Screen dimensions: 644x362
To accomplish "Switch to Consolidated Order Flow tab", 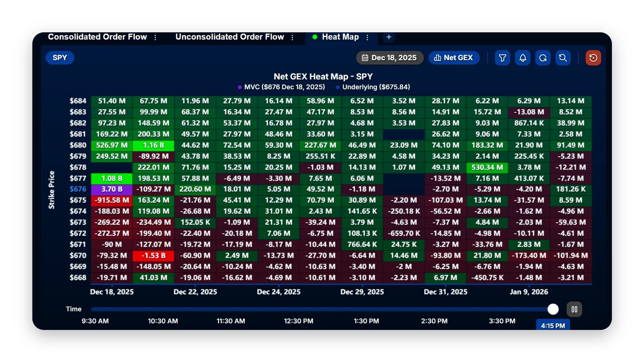I will pyautogui.click(x=97, y=37).
